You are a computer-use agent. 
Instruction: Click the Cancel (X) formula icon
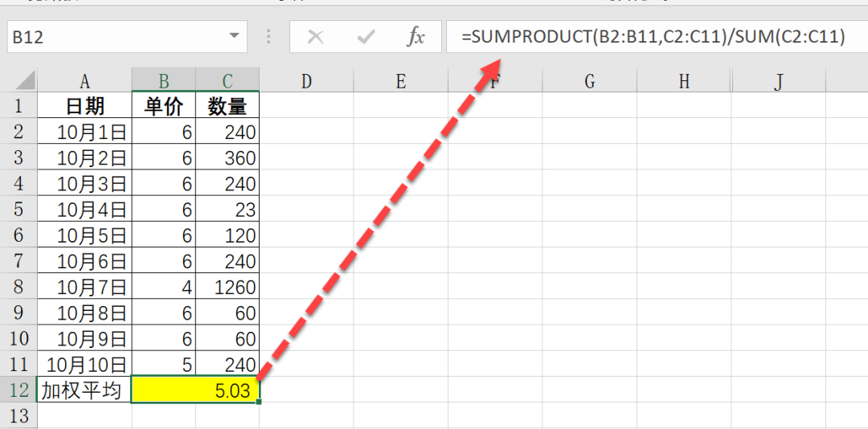(316, 37)
